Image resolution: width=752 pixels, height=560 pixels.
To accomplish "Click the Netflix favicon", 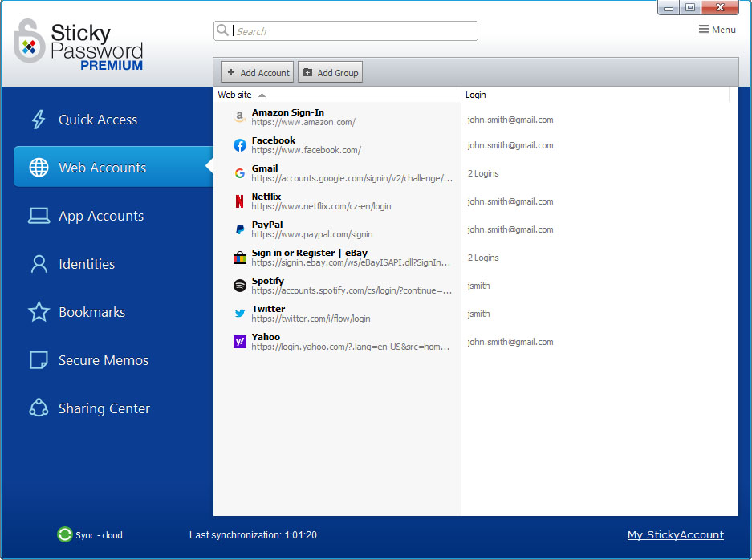I will 239,201.
